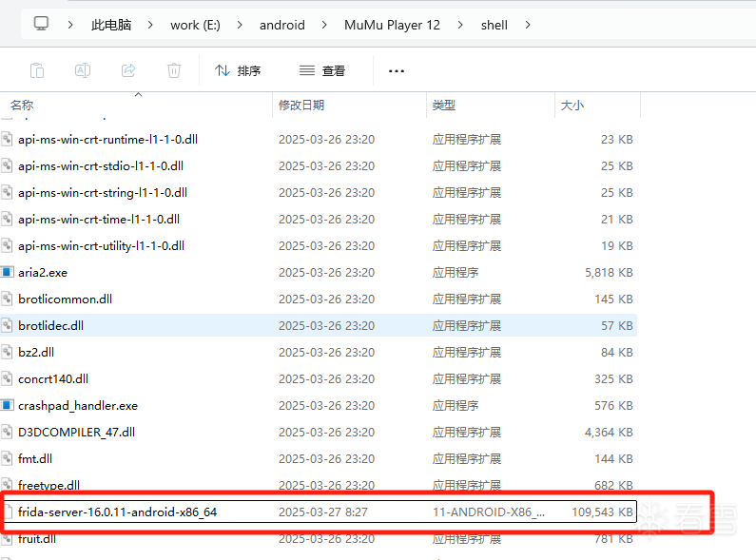Viewport: 756px width, 560px height.
Task: Click the crashpad_handler.exe application icon
Action: [x=7, y=405]
